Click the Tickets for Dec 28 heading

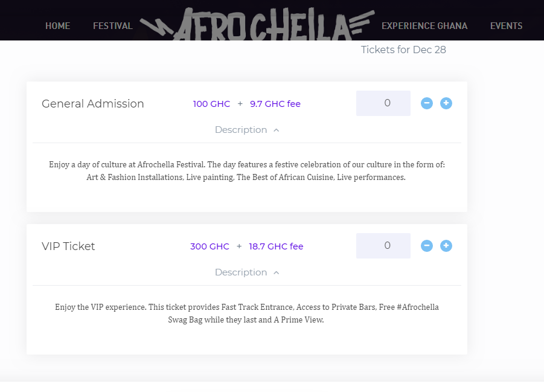pos(403,50)
